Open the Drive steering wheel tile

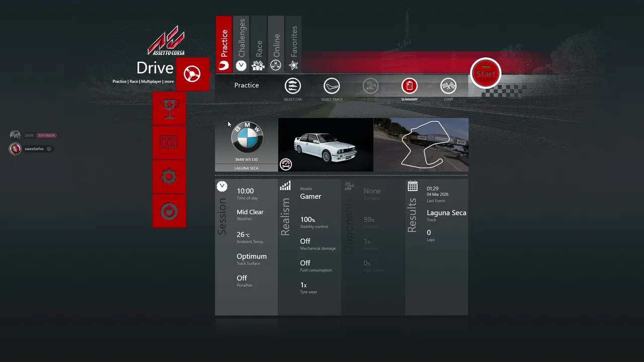click(193, 74)
